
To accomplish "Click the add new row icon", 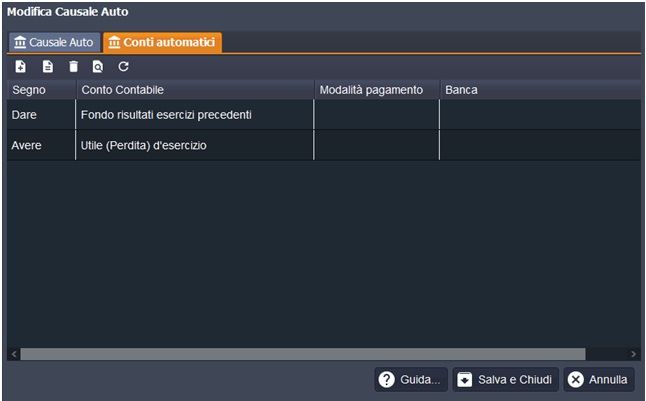I will coord(21,67).
